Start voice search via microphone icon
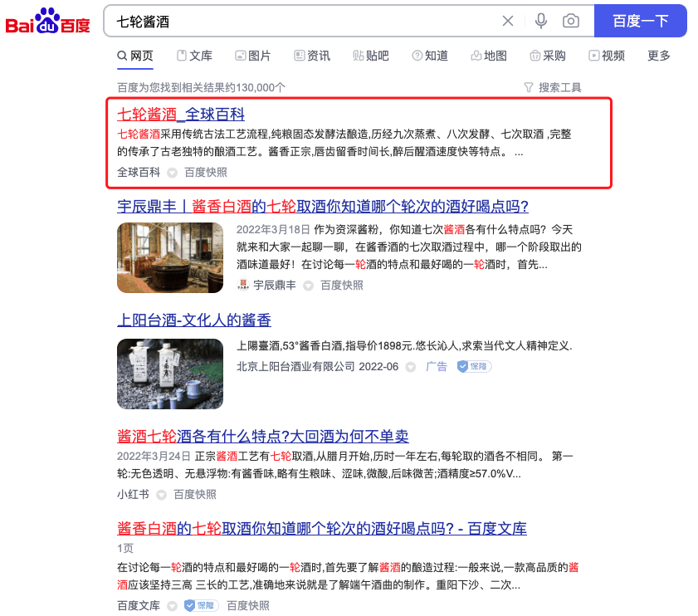This screenshot has height=616, width=698. 541,21
